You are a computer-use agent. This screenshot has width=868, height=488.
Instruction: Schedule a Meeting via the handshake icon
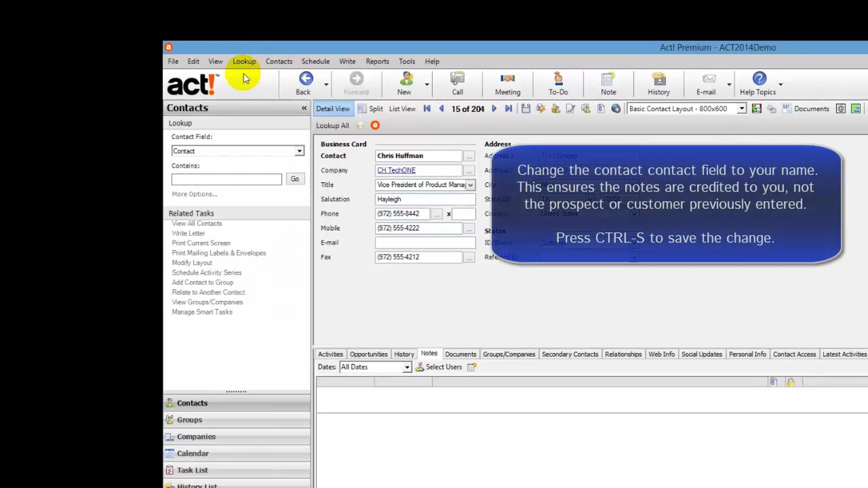tap(507, 78)
